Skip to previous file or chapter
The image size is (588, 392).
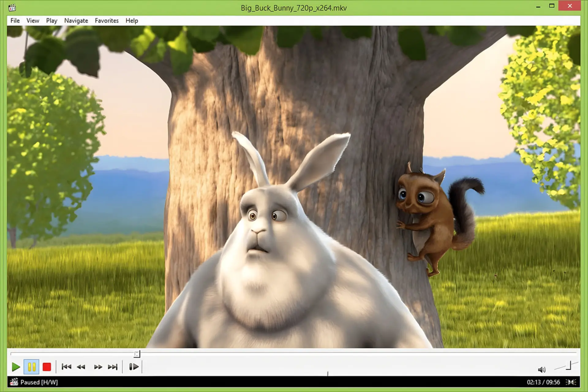click(x=66, y=367)
